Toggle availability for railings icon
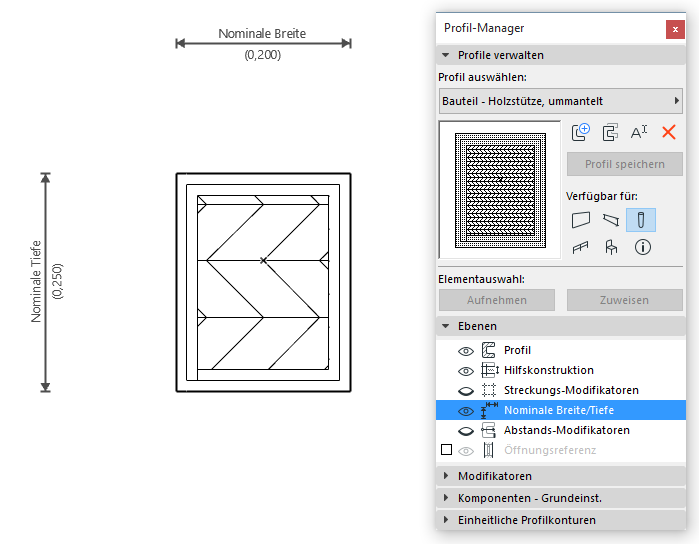Image resolution: width=699 pixels, height=544 pixels. [x=580, y=247]
